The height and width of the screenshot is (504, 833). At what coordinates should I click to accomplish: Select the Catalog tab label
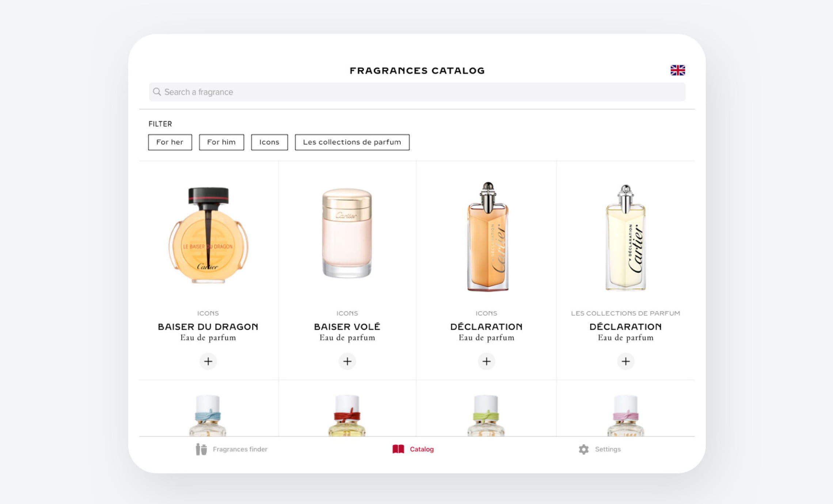422,449
